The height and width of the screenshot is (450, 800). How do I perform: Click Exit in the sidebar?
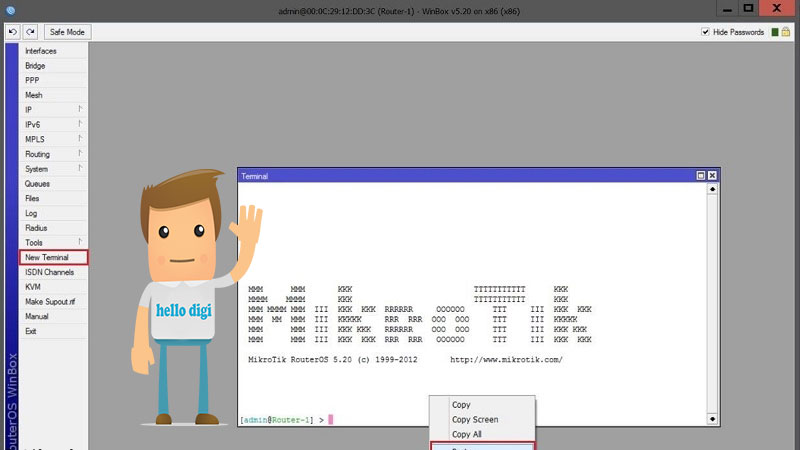(x=53, y=331)
